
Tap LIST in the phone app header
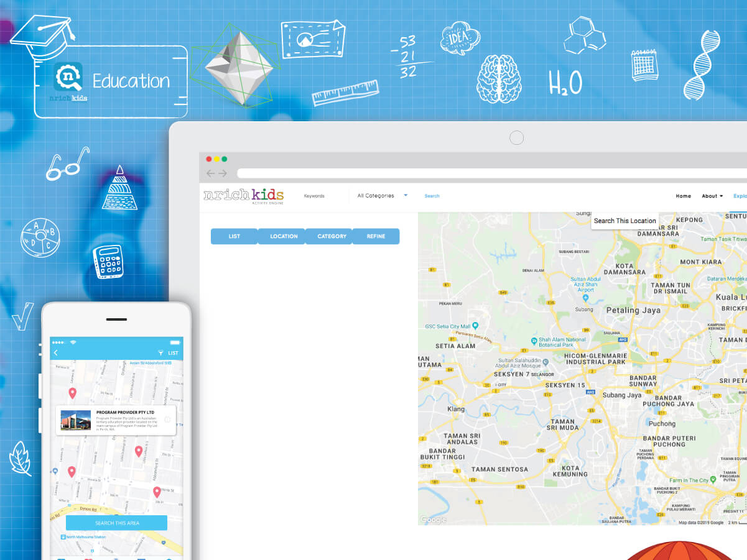click(x=173, y=353)
